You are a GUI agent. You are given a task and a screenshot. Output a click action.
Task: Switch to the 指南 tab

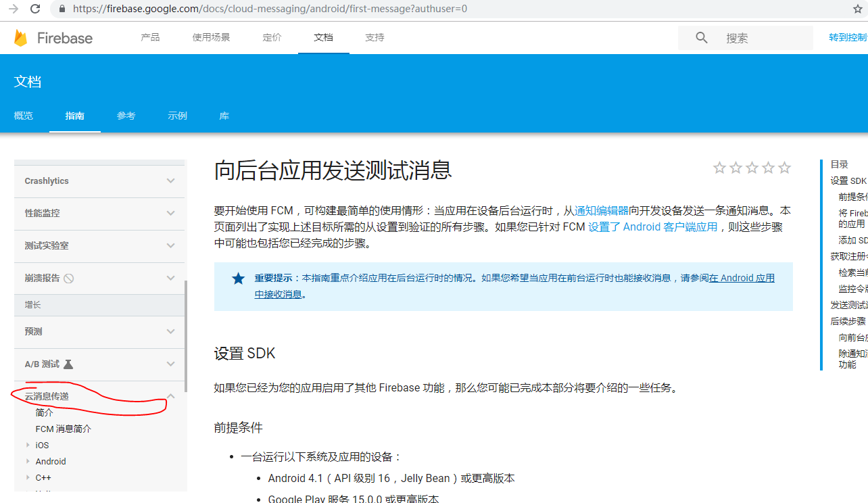tap(75, 116)
